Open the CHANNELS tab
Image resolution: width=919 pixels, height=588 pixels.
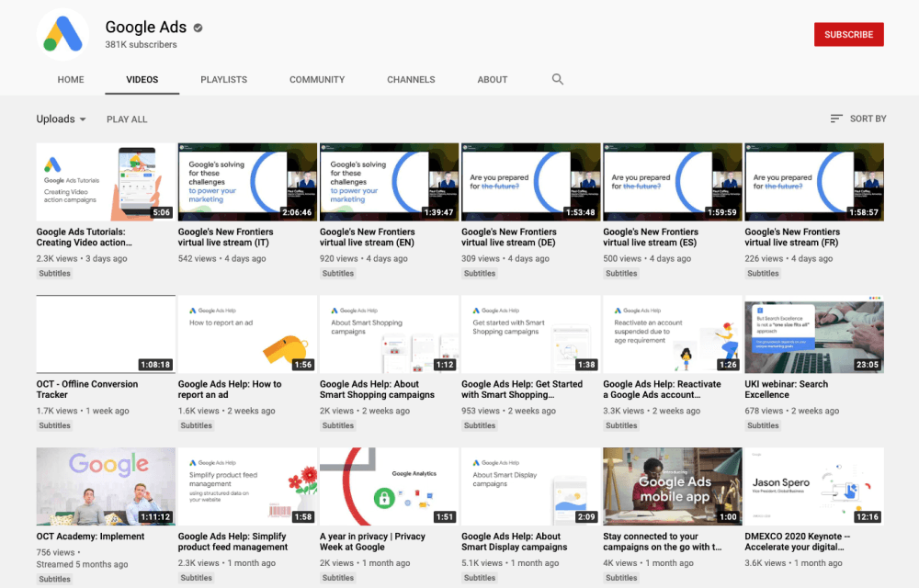click(x=411, y=80)
